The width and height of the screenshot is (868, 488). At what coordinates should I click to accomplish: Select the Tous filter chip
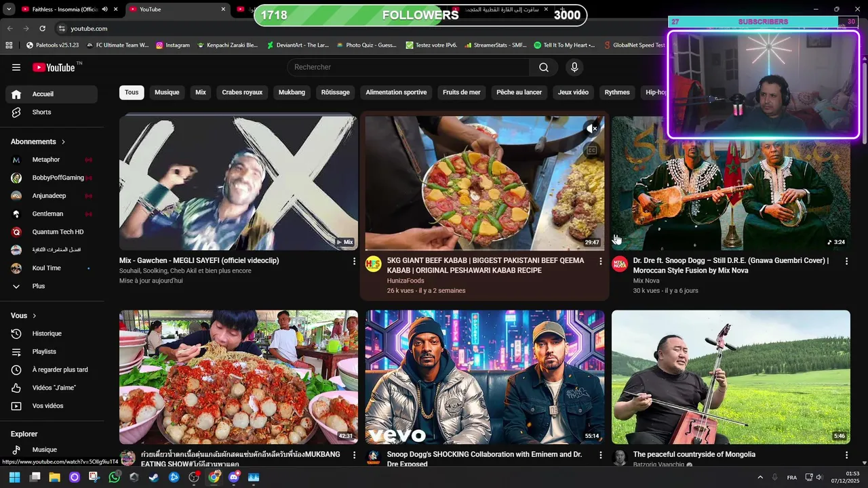[x=132, y=92]
